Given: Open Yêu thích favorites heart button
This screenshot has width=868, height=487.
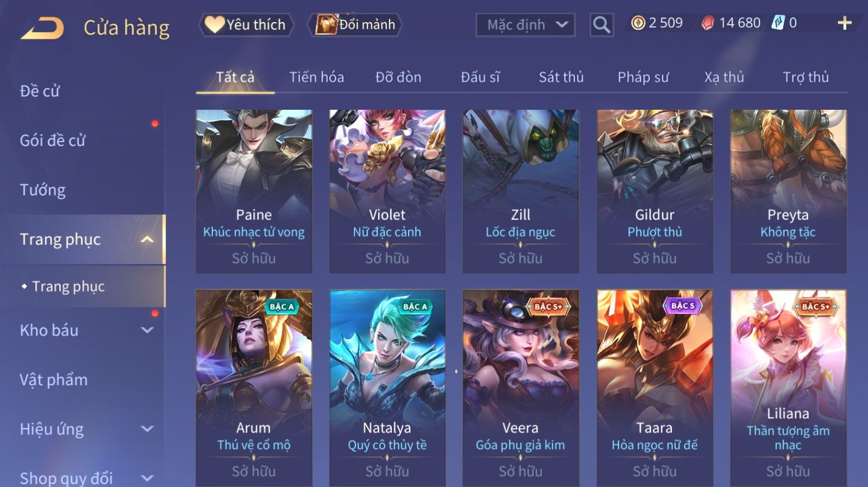Looking at the screenshot, I should click(246, 25).
